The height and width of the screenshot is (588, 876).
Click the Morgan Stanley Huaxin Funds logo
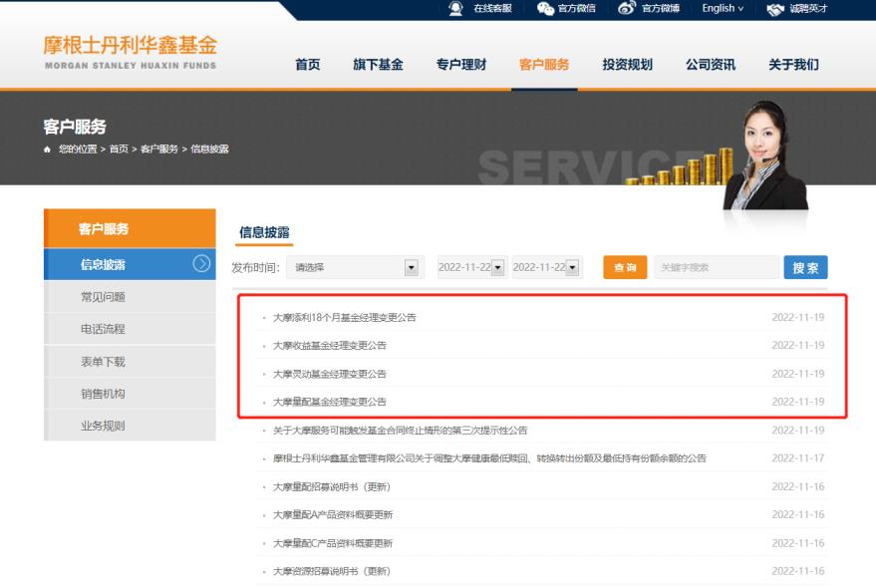130,52
